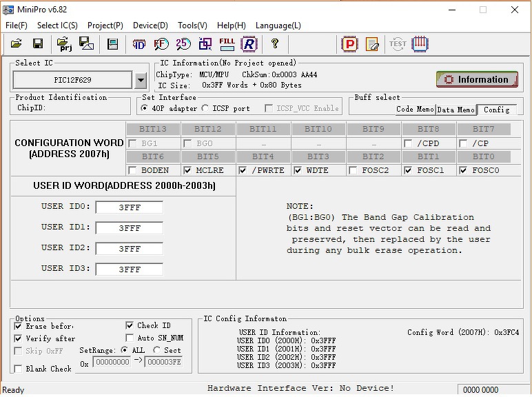Screen dimensions: 532x397
Task: Click the round F toolbar icon
Action: coord(161,44)
